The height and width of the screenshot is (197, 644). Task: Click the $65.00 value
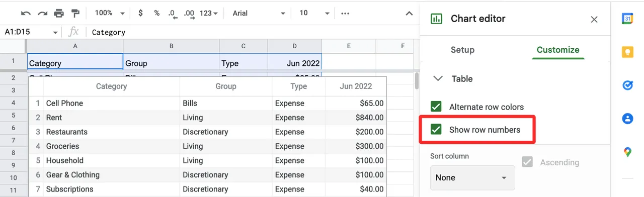372,103
